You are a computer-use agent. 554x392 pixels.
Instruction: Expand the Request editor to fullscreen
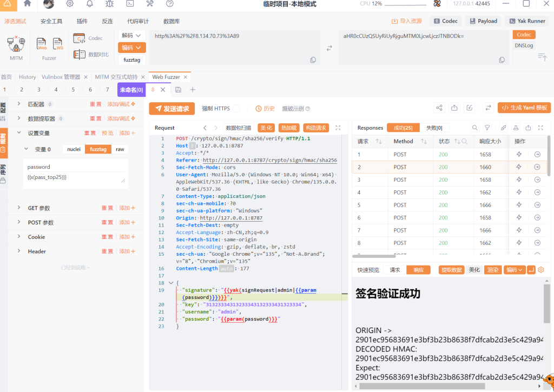[338, 128]
